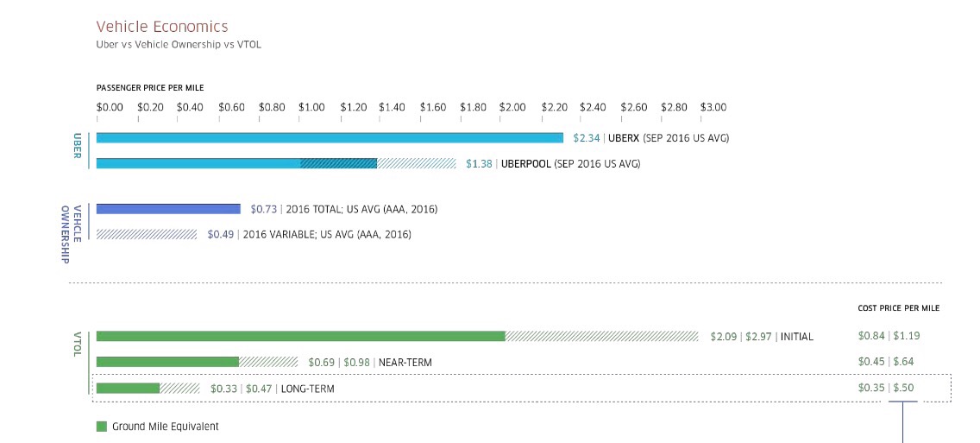Select the $1.38 UberPool price label
The width and height of the screenshot is (980, 443).
click(480, 163)
